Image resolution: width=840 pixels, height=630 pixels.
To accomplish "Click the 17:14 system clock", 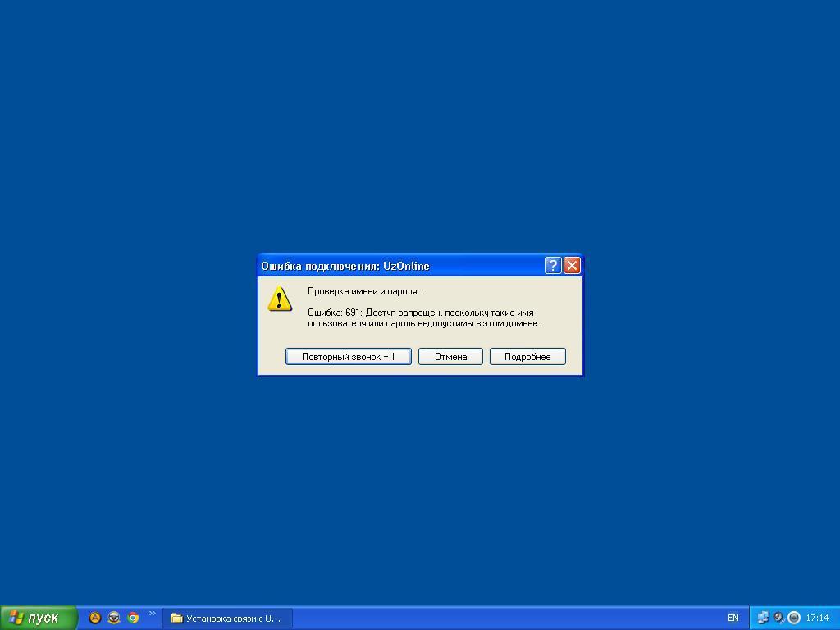I will coord(817,618).
